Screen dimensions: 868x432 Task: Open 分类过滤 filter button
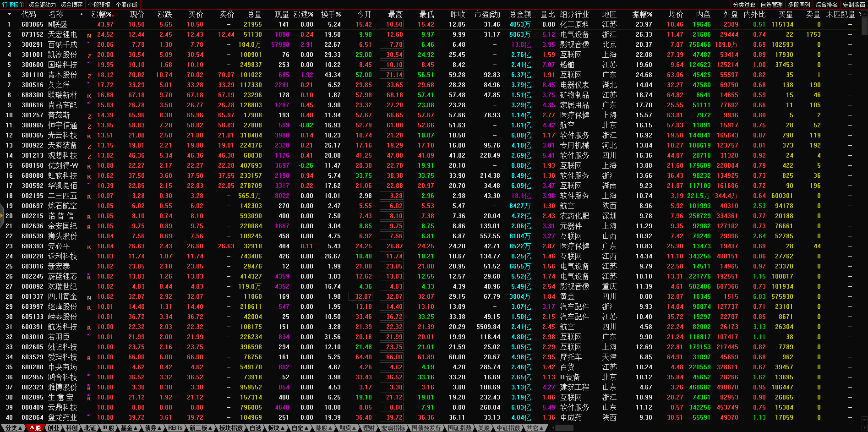pos(744,5)
